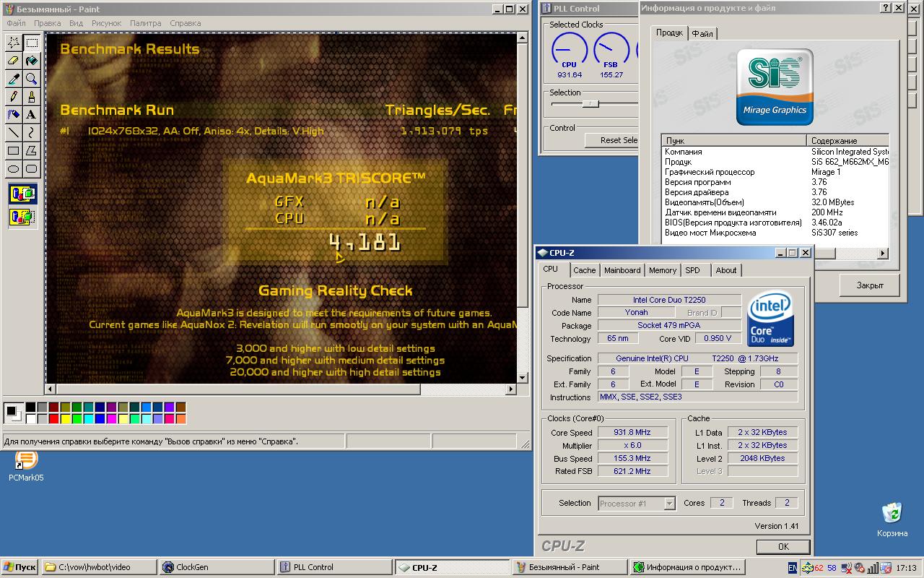Choose the opaque selection mode option
Viewport: 924px width, 578px height.
[22, 194]
